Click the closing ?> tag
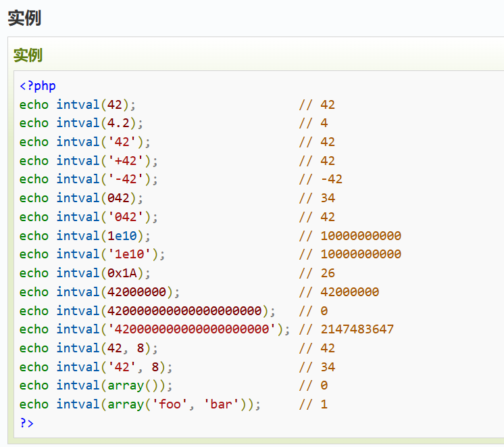504x447 pixels. [x=26, y=423]
